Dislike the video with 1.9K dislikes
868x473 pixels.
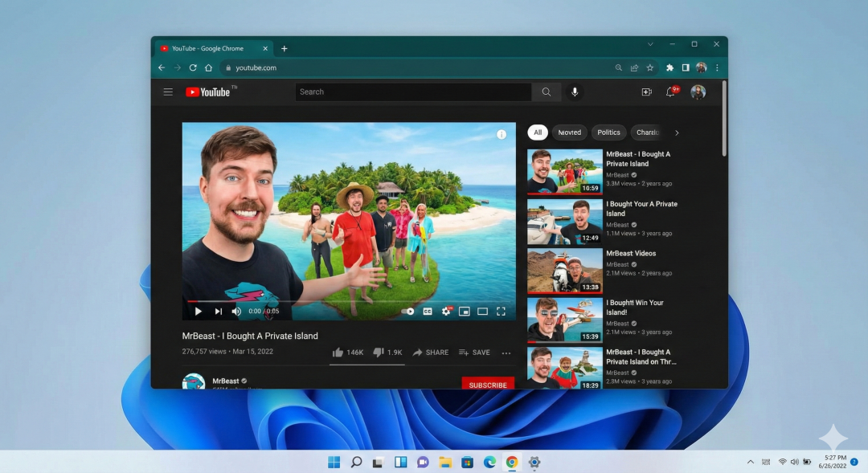(x=387, y=353)
